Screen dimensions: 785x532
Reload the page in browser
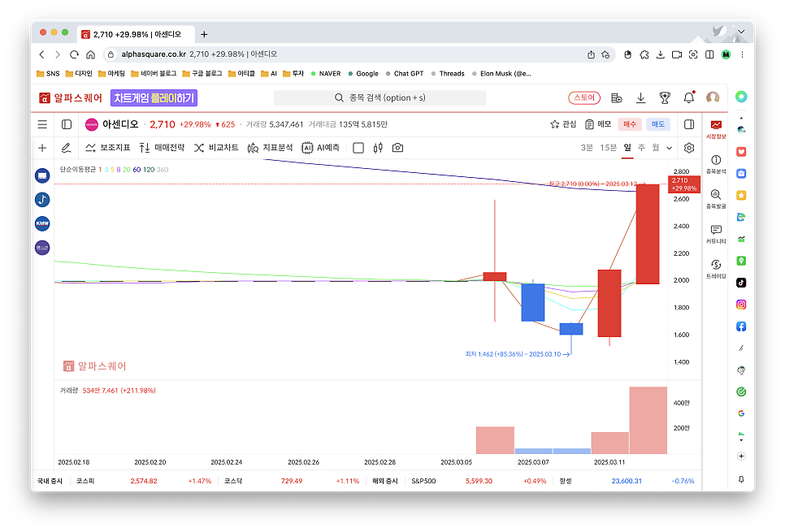pos(74,54)
